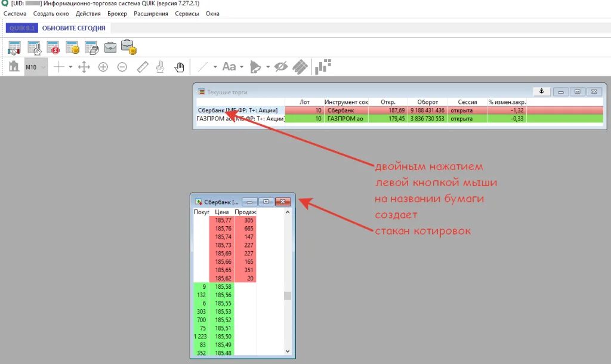The width and height of the screenshot is (611, 364).
Task: Maximize the Сбербанк order book window
Action: [266, 202]
